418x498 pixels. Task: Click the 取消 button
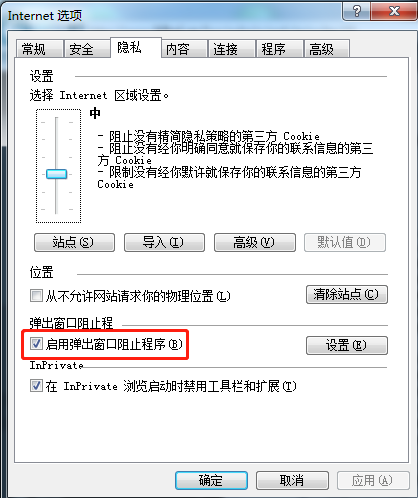pyautogui.click(x=292, y=480)
